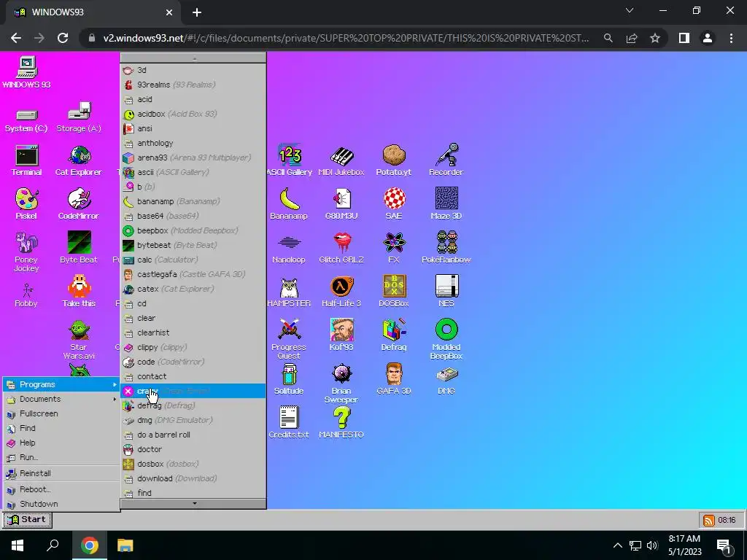Open Chrome tab search chevron
747x560 pixels.
coord(630,11)
